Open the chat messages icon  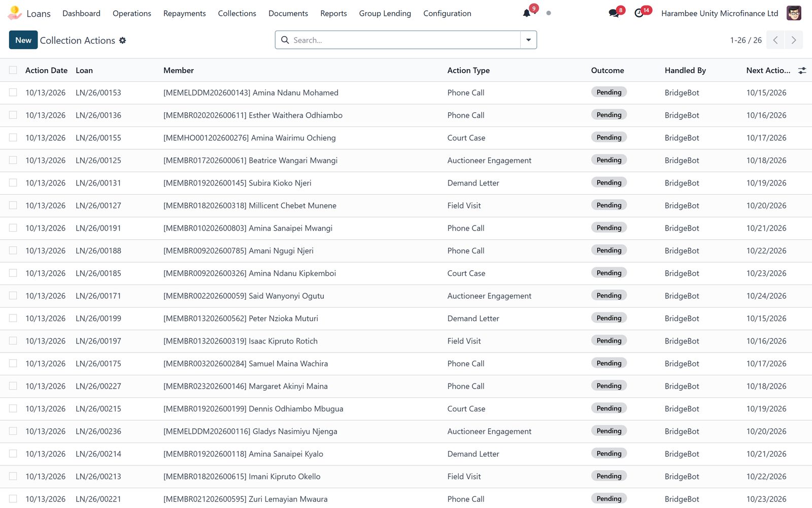click(x=614, y=13)
